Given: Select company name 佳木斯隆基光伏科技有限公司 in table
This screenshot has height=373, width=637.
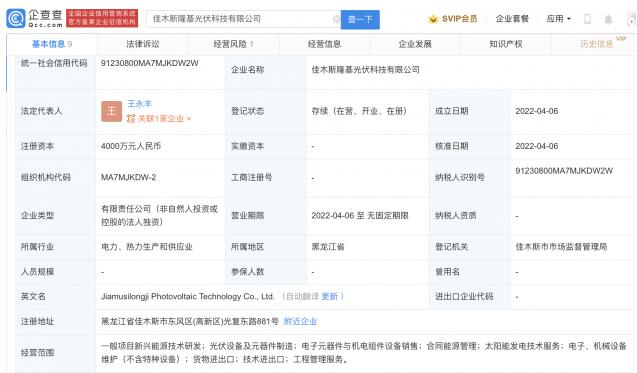Looking at the screenshot, I should tap(365, 69).
